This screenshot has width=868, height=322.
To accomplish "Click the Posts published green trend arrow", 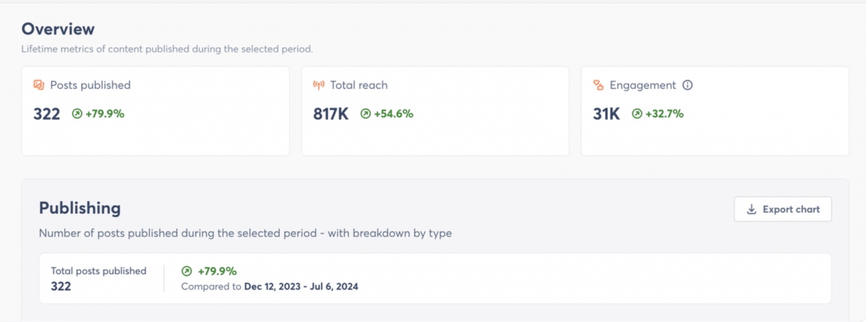I will [x=77, y=114].
